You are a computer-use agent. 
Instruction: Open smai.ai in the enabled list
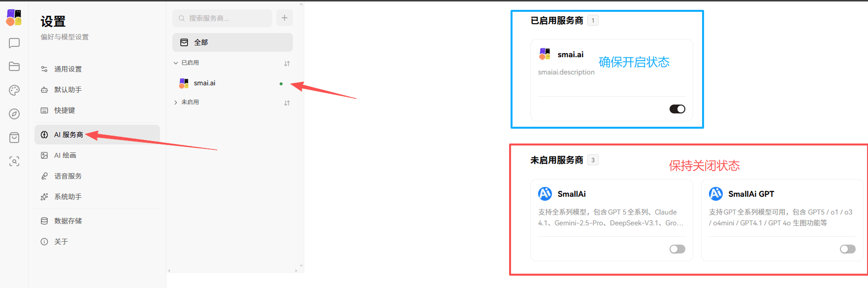tap(205, 83)
